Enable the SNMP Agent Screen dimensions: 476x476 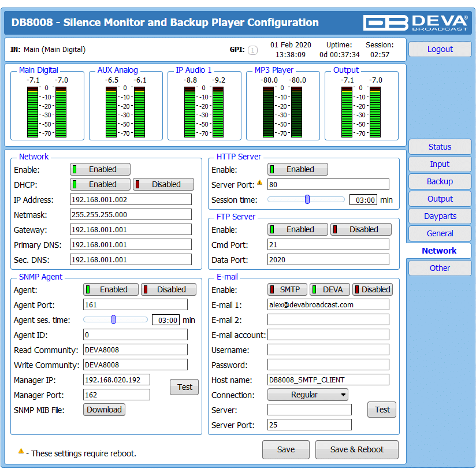click(x=110, y=289)
